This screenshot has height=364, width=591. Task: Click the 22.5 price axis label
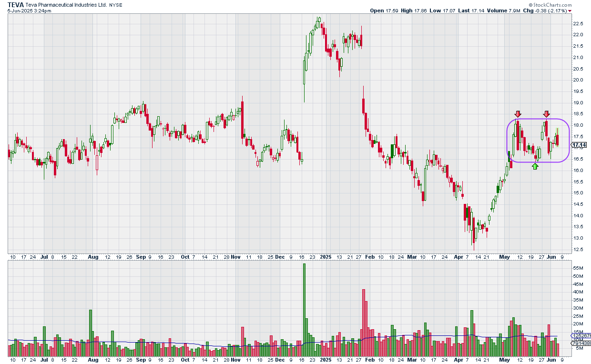tap(578, 23)
